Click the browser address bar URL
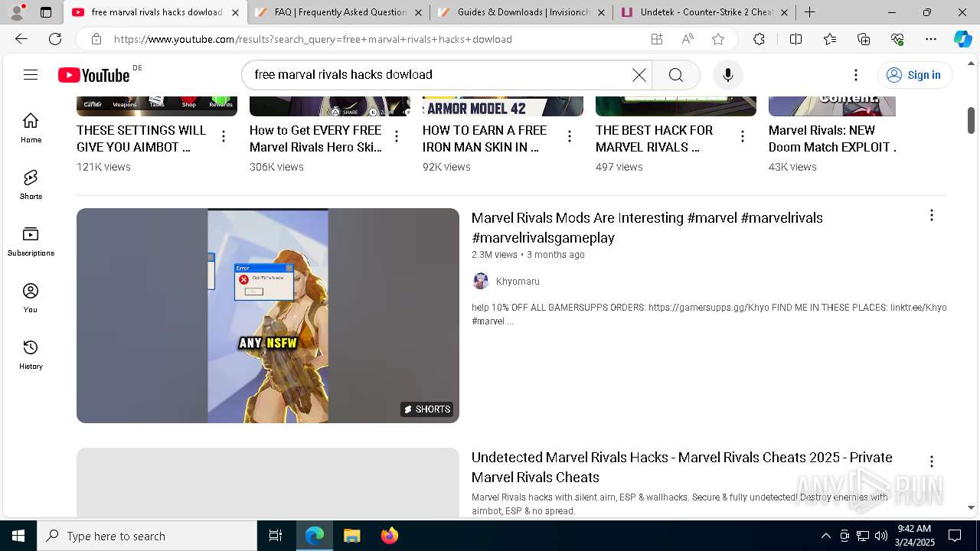 pyautogui.click(x=313, y=39)
